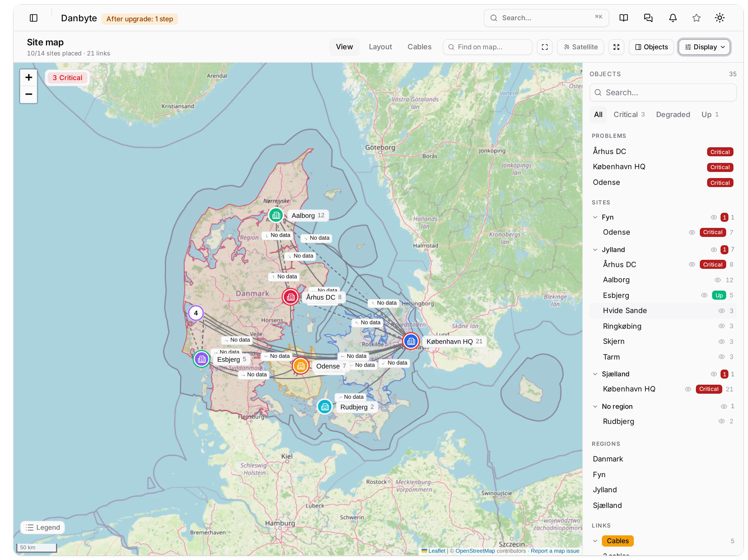The height and width of the screenshot is (560, 748).
Task: Open the cluster marker labeled 4
Action: pos(196,313)
